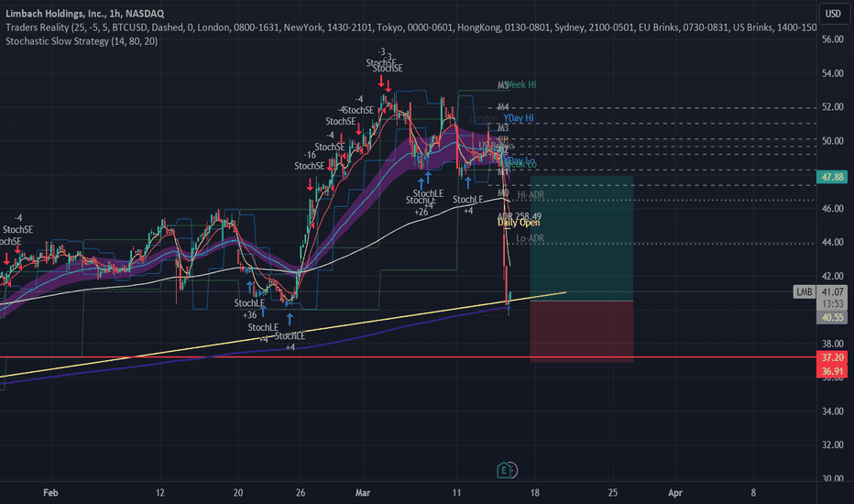Click the 32.00 level on price scale
854x504 pixels.
tap(832, 445)
